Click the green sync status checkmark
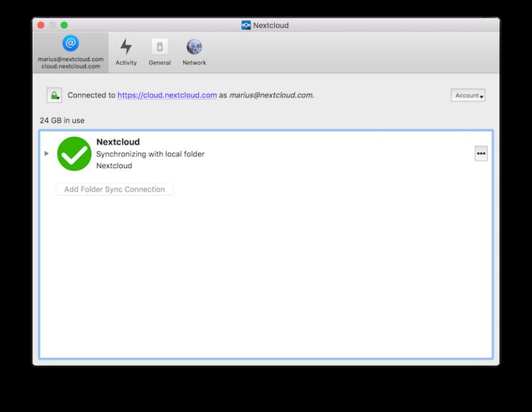The height and width of the screenshot is (412, 532). tap(74, 154)
